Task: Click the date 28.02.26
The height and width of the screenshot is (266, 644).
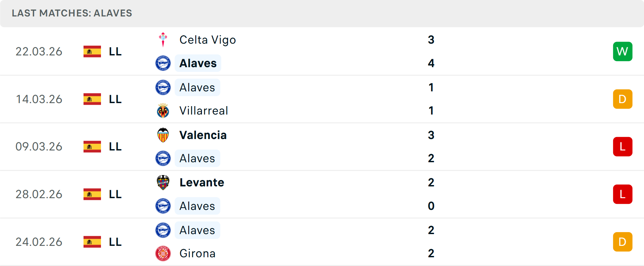Action: tap(39, 194)
